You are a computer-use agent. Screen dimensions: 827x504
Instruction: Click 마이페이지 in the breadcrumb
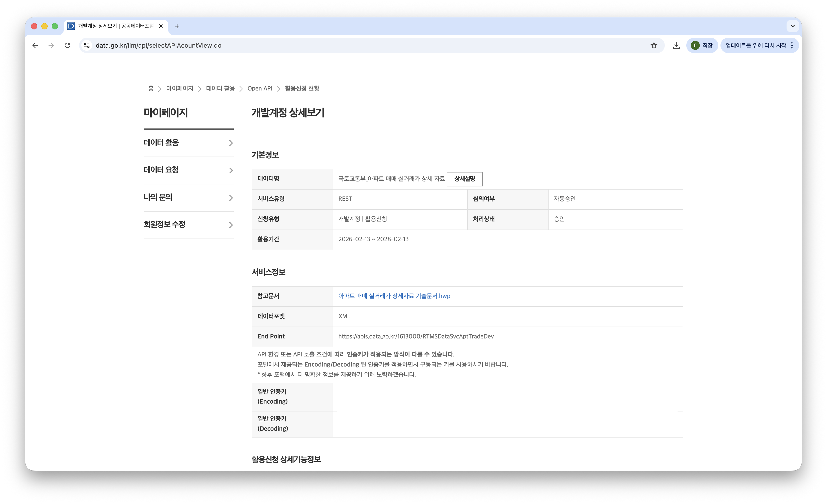click(180, 88)
